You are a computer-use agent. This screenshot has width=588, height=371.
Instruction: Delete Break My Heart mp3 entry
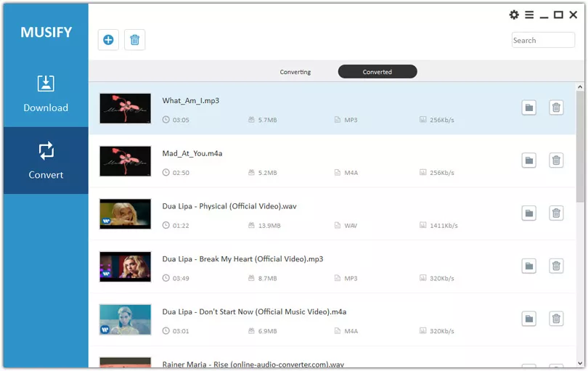(556, 266)
